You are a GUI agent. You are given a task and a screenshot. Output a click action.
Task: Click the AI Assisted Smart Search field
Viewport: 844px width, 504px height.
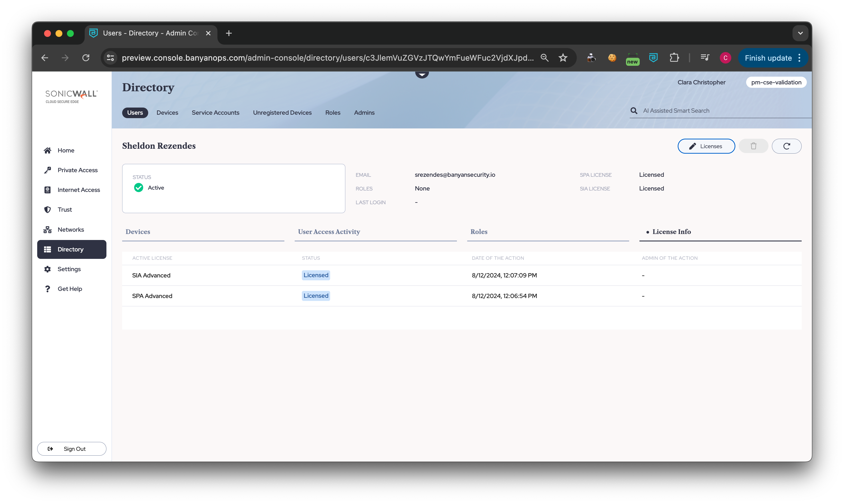[720, 111]
